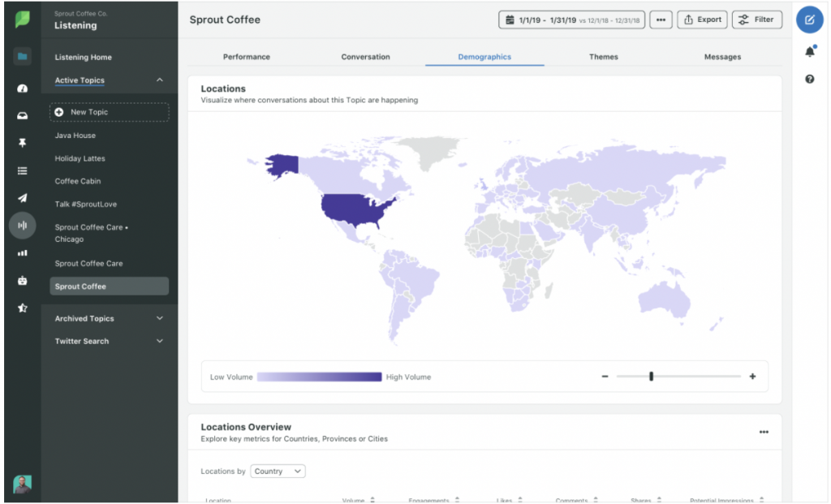Image resolution: width=831 pixels, height=504 pixels.
Task: Click the plus icon next to New Topic
Action: [x=58, y=112]
